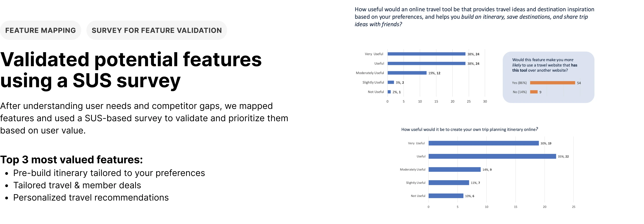Click the Slightly Useful bar labeled 3%, 2
644x224 pixels.
pyautogui.click(x=391, y=82)
